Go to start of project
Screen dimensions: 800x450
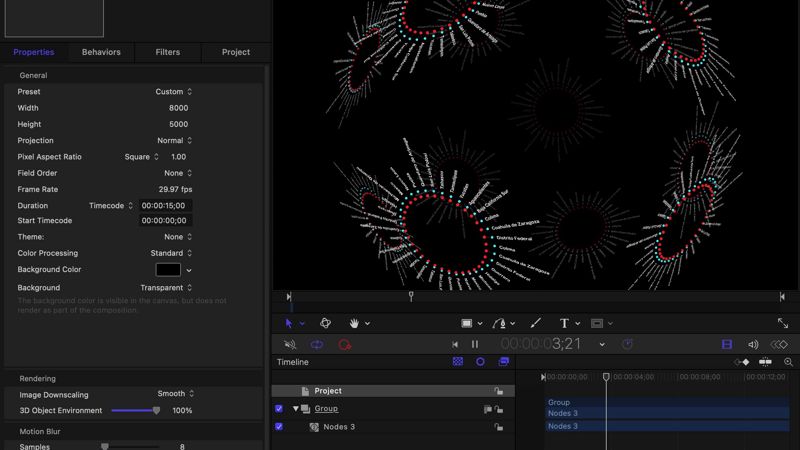pyautogui.click(x=455, y=344)
